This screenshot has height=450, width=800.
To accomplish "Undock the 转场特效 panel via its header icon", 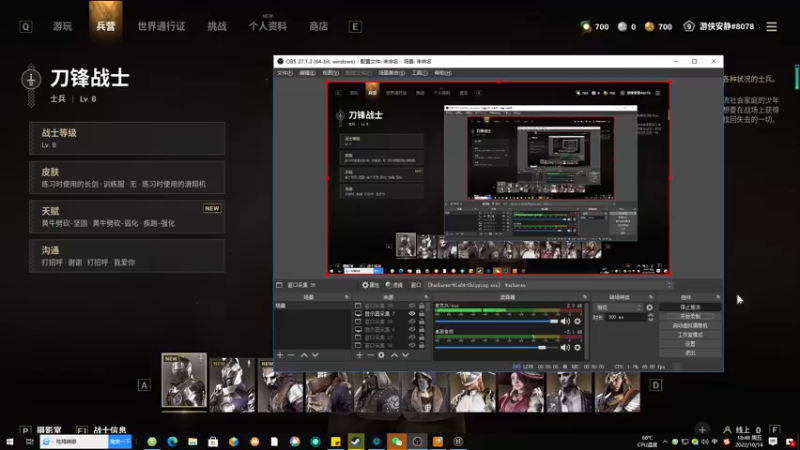I will tap(651, 297).
